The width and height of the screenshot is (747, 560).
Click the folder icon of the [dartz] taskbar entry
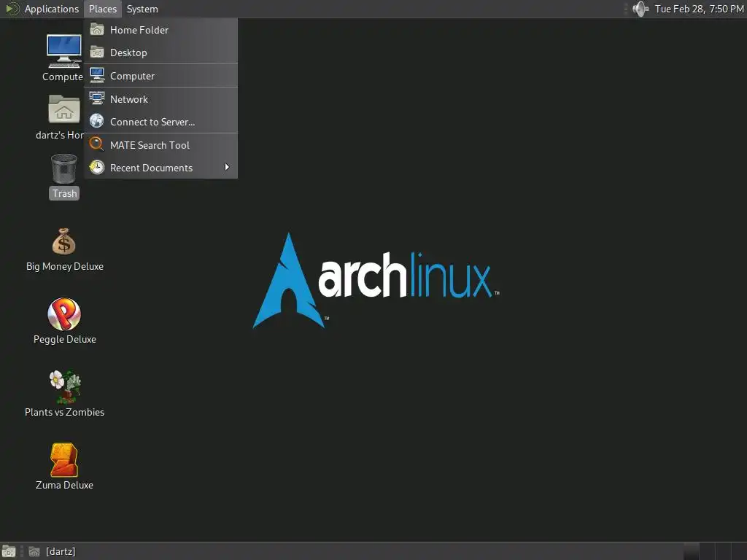[34, 551]
